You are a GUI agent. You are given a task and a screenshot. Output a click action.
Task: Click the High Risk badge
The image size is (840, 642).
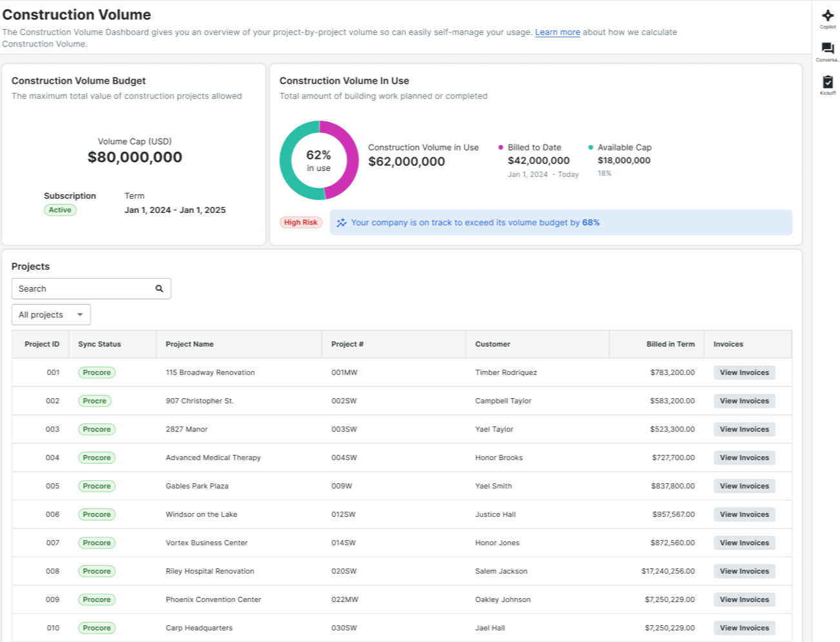pyautogui.click(x=300, y=222)
